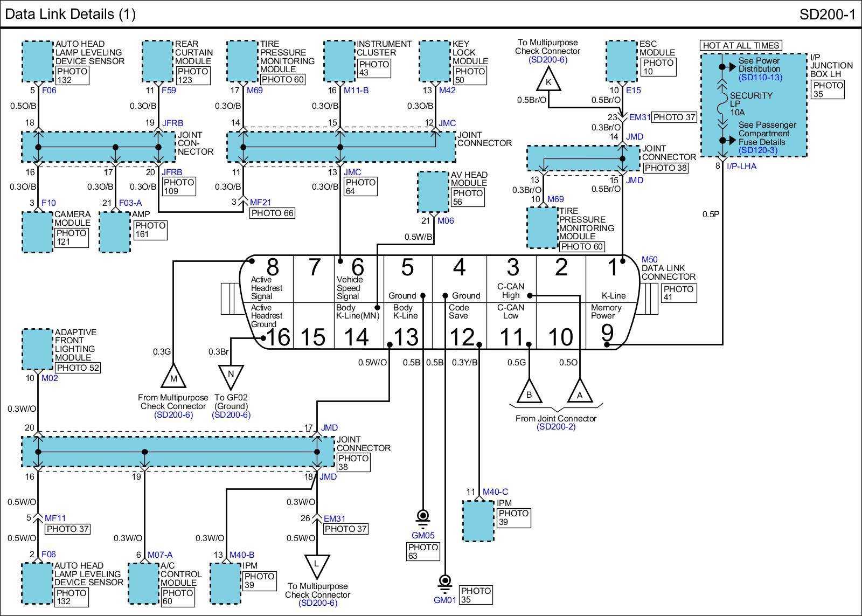Click the triangle B joint connector symbol
The image size is (862, 616).
(x=529, y=393)
